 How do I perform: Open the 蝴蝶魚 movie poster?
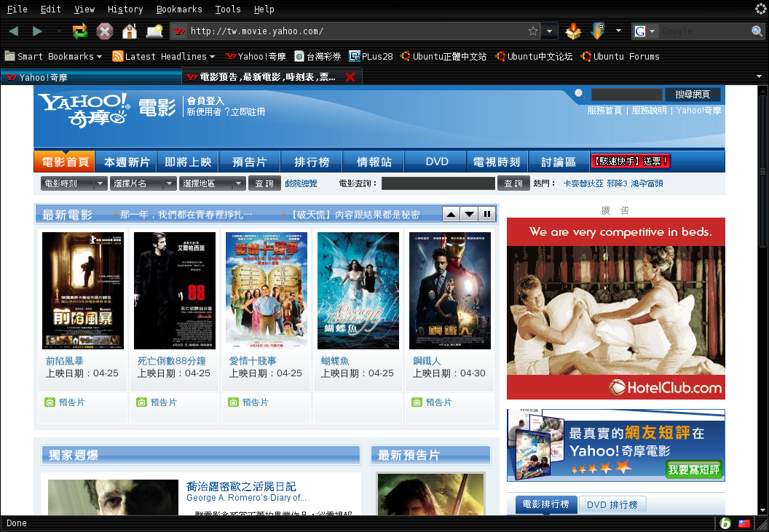click(x=358, y=291)
